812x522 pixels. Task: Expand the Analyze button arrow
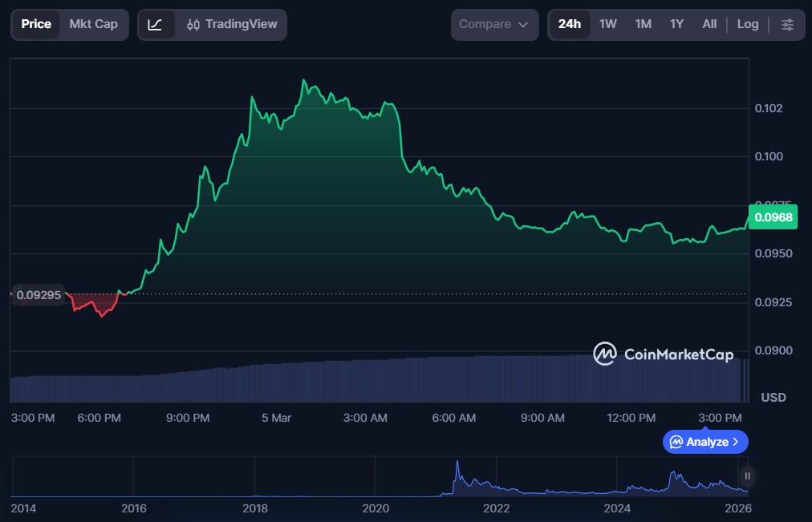[x=736, y=442]
